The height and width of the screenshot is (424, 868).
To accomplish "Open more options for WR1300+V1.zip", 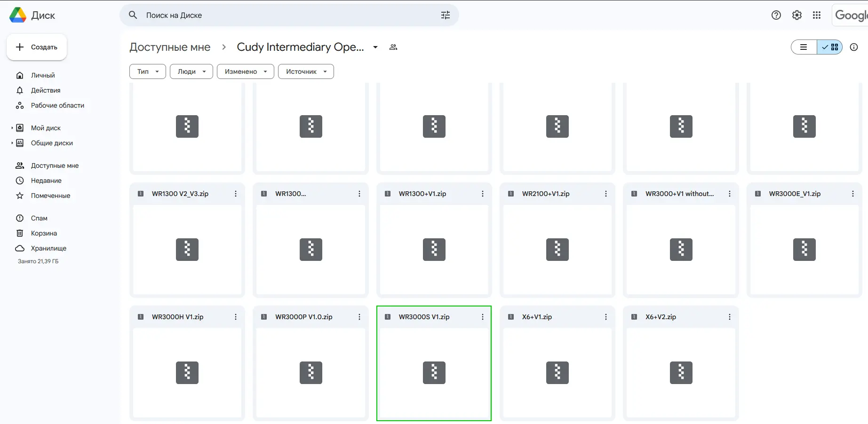I will tap(482, 194).
